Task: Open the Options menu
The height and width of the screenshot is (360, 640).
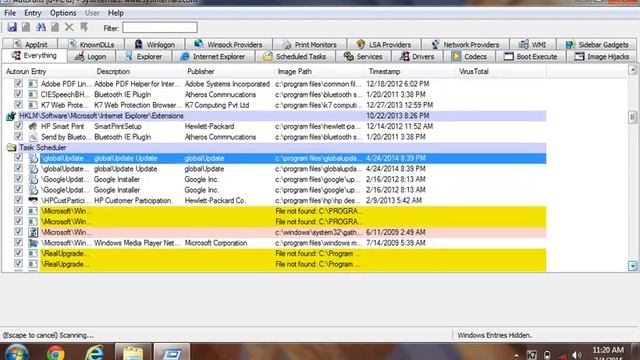Action: [63, 13]
